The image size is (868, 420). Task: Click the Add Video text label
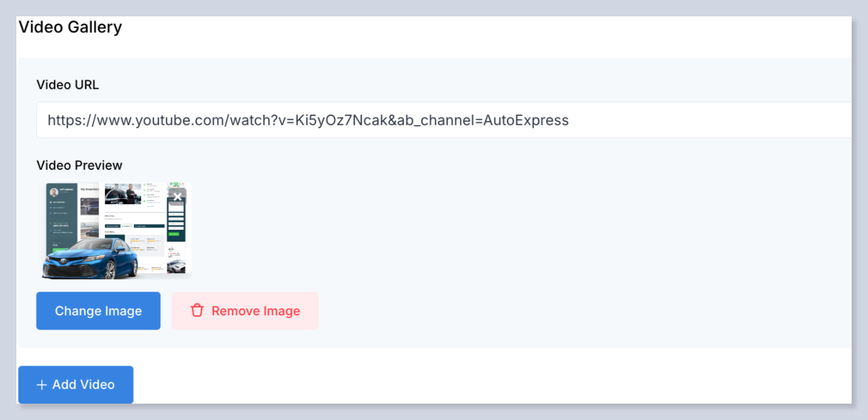pyautogui.click(x=83, y=385)
